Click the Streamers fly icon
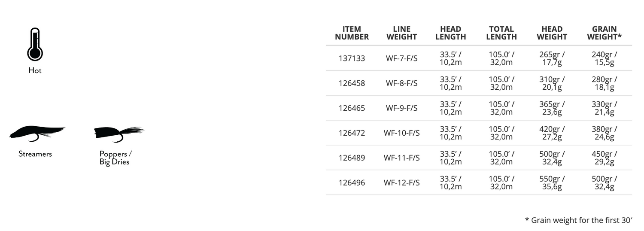The height and width of the screenshot is (231, 644). [36, 134]
